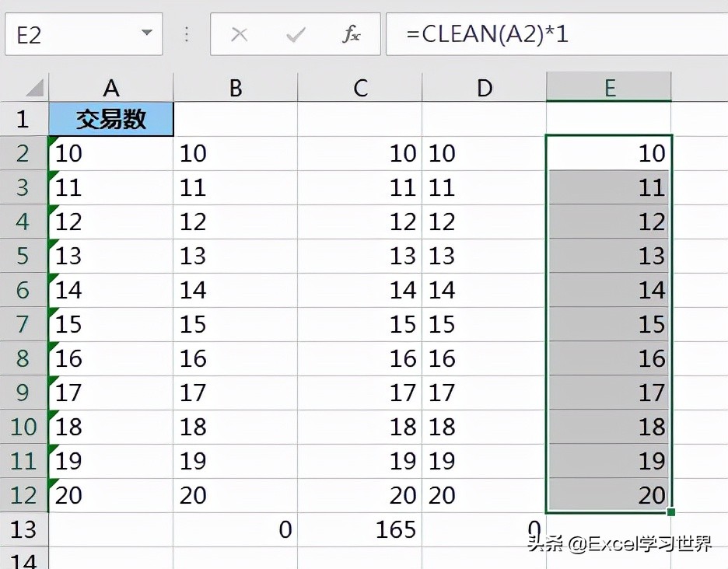Viewport: 728px width, 569px height.
Task: Click cell E11 containing 19
Action: point(609,461)
